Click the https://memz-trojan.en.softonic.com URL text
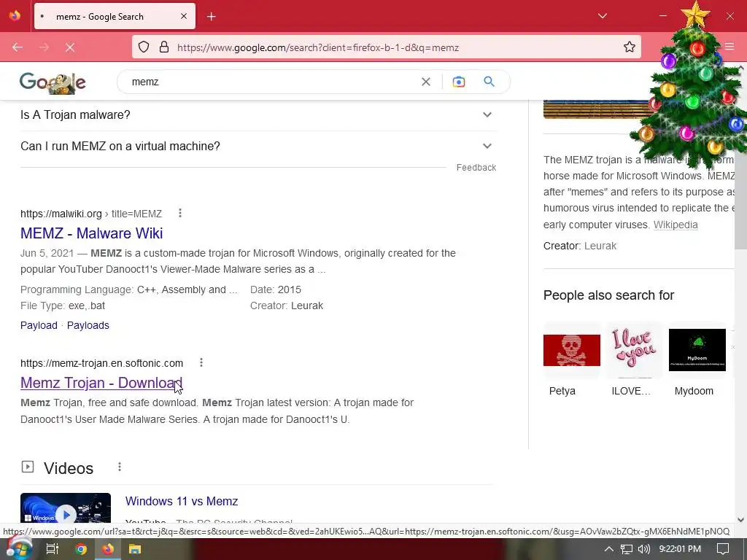747x560 pixels. (x=101, y=363)
